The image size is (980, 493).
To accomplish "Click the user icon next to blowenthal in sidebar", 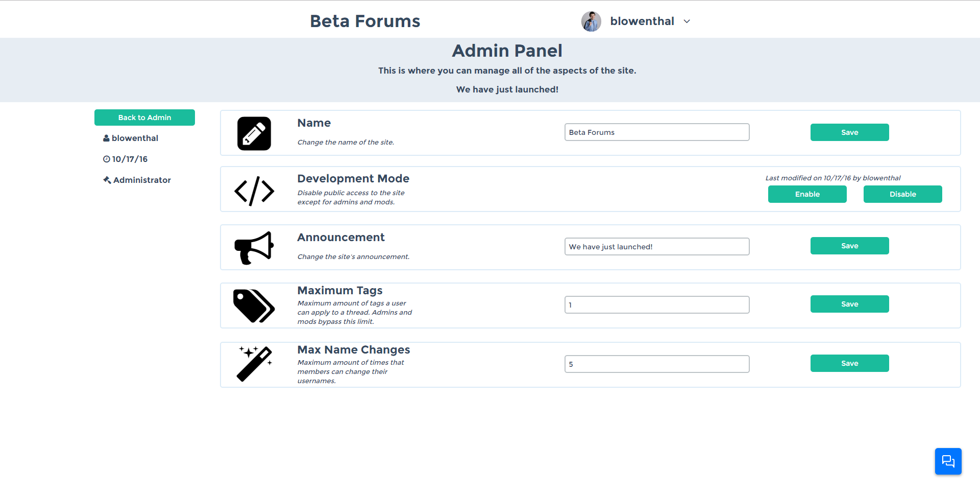I will click(x=106, y=138).
